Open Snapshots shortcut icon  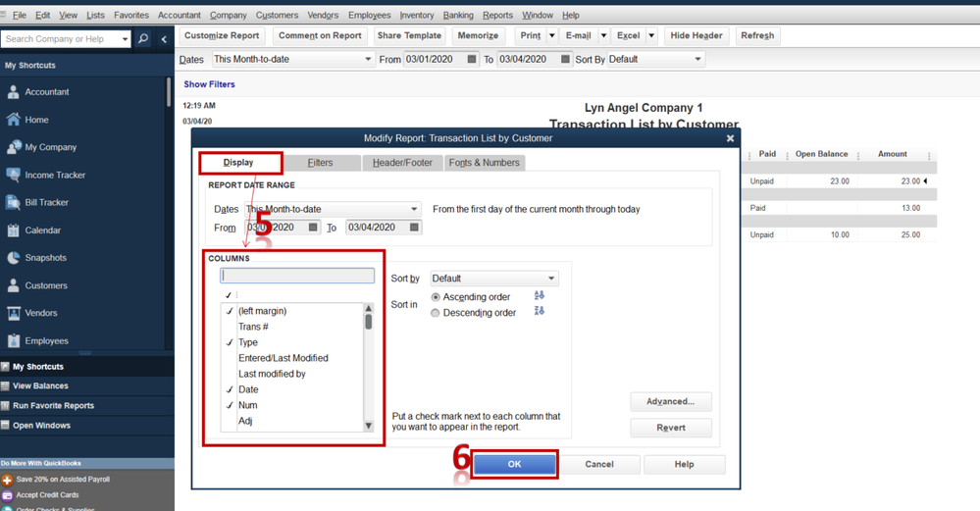[13, 257]
